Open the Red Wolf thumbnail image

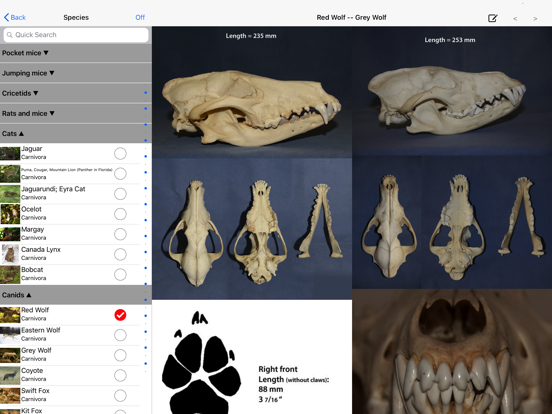click(x=10, y=315)
